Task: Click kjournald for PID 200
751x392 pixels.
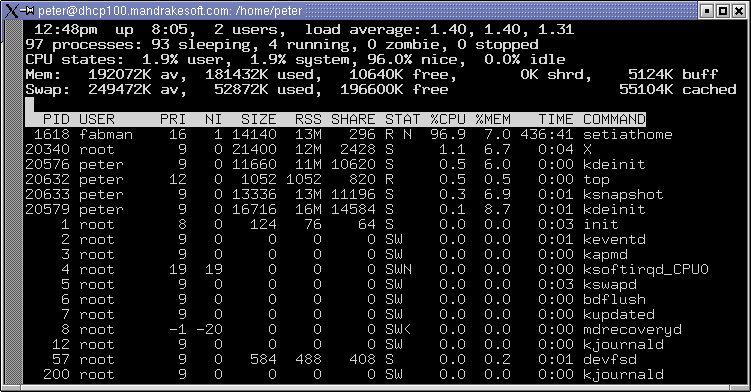Action: 623,374
